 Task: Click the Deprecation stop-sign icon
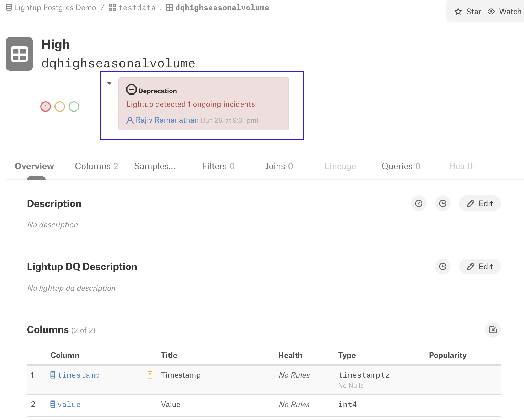pyautogui.click(x=131, y=90)
